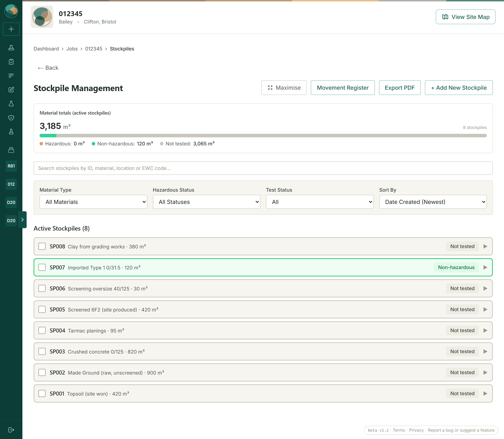Click the material totals progress bar

(263, 135)
